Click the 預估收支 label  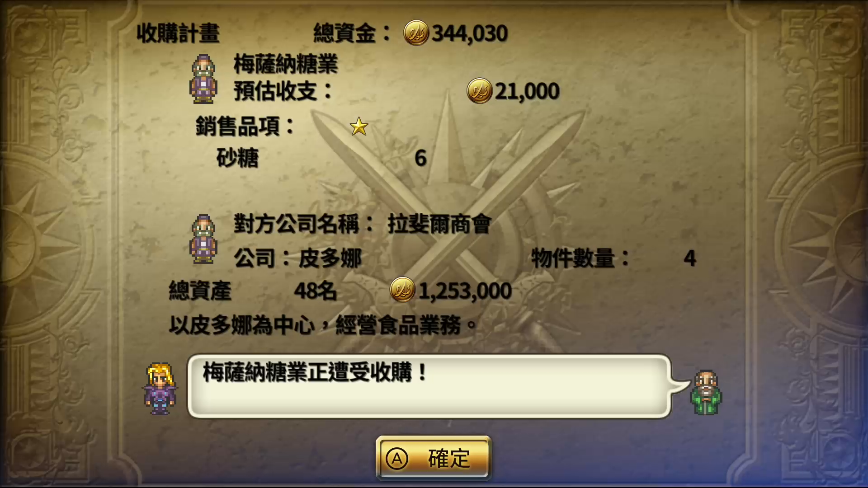pos(283,91)
